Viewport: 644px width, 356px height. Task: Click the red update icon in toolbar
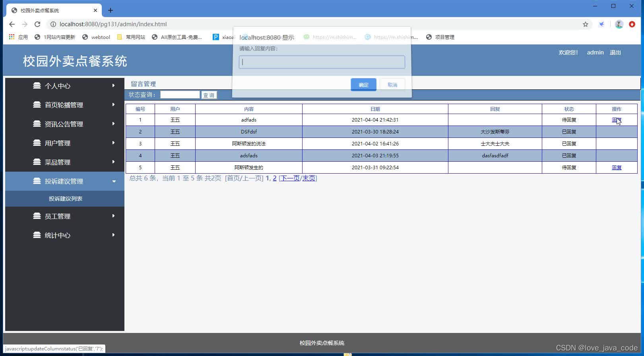pyautogui.click(x=632, y=24)
